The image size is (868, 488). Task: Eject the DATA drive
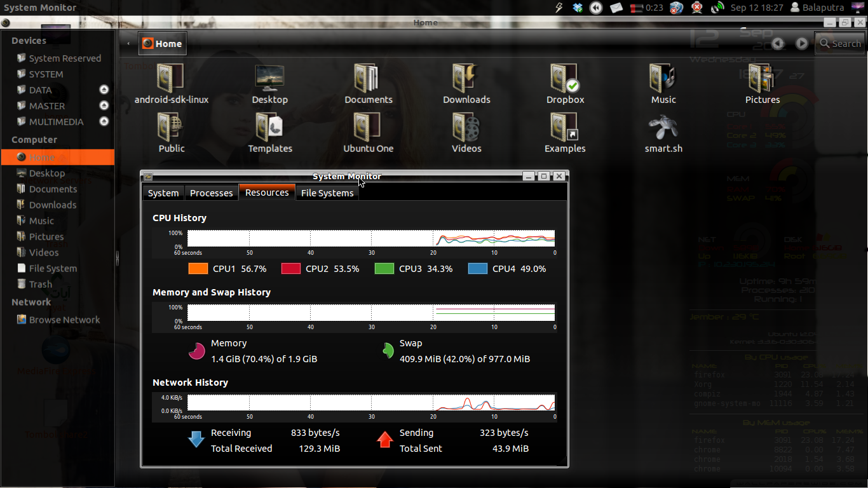point(104,90)
